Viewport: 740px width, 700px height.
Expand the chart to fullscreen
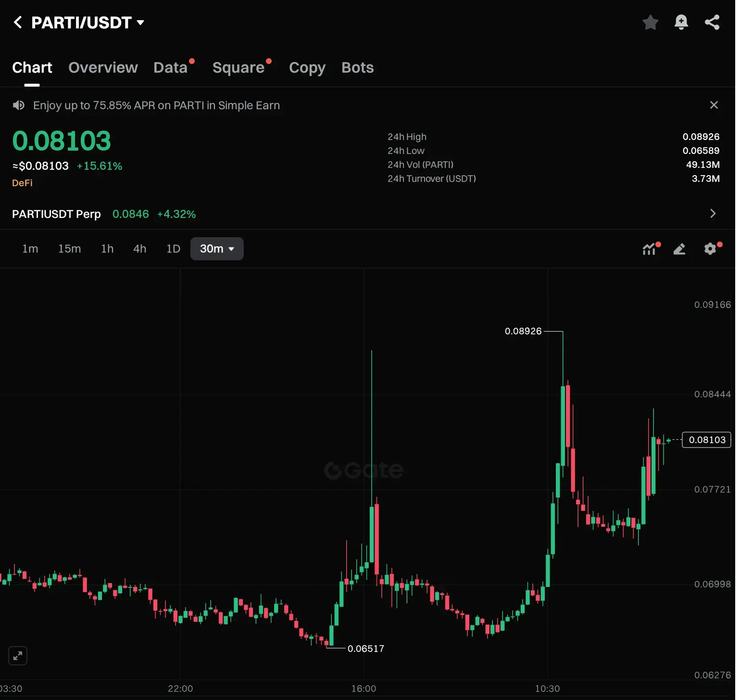18,656
